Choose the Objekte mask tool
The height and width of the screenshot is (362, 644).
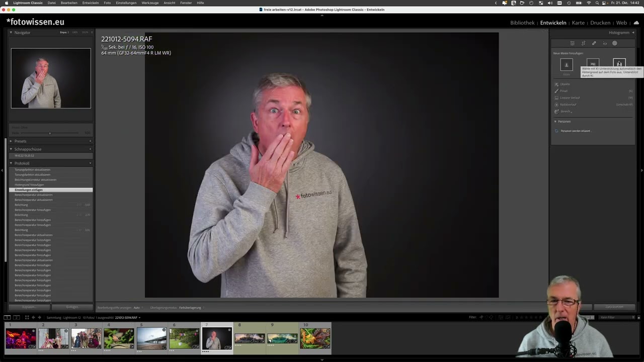point(562,84)
